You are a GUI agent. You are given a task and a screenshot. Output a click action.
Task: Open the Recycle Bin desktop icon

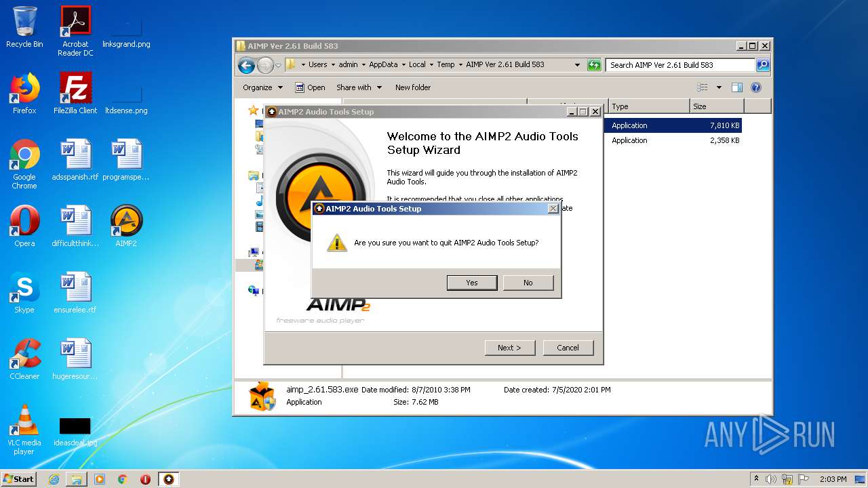24,27
